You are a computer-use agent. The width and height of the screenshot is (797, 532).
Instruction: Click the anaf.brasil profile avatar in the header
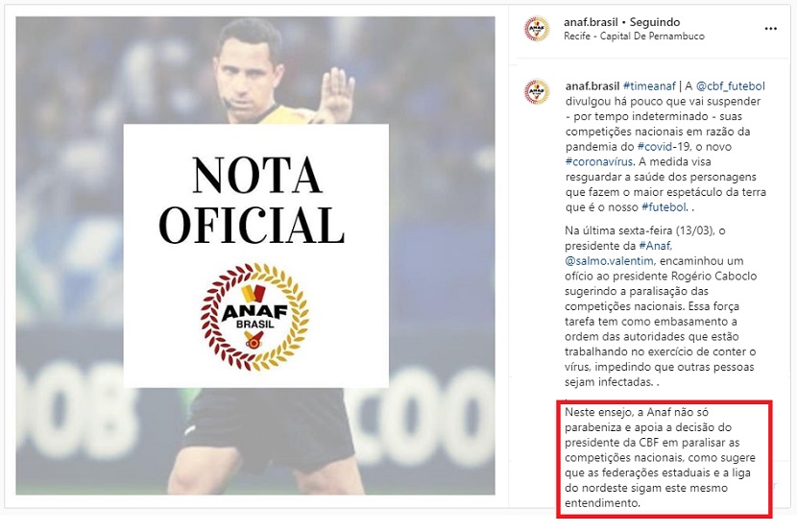tap(537, 29)
